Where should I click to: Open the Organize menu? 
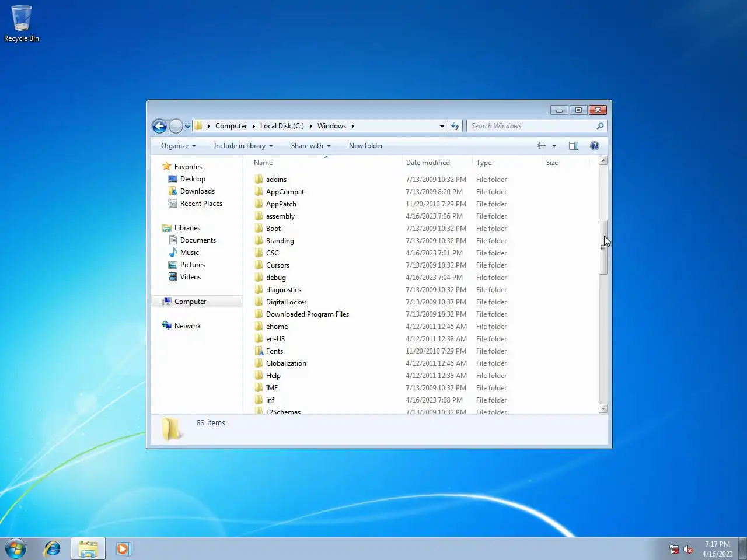point(179,146)
